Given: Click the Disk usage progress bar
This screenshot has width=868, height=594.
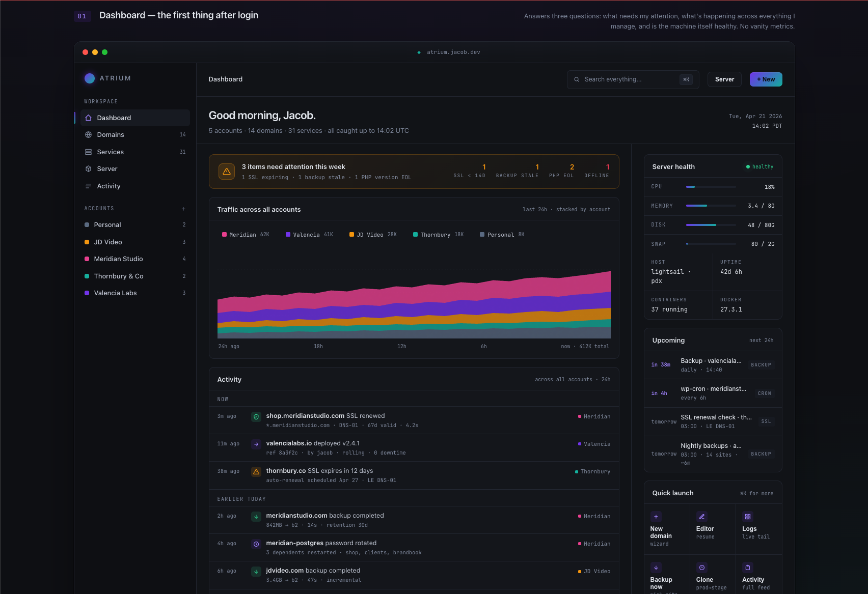Looking at the screenshot, I should tap(711, 225).
